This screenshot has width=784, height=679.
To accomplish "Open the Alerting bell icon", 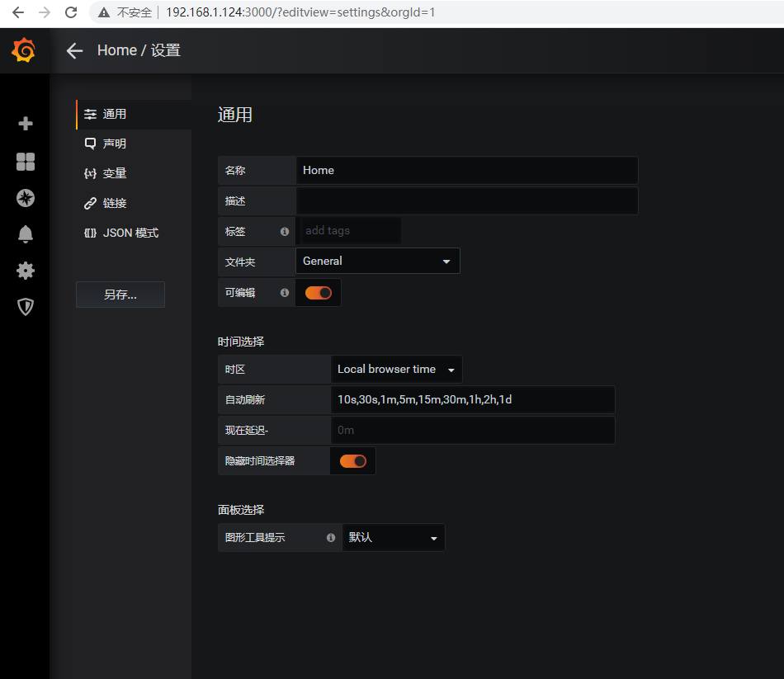I will [x=25, y=234].
